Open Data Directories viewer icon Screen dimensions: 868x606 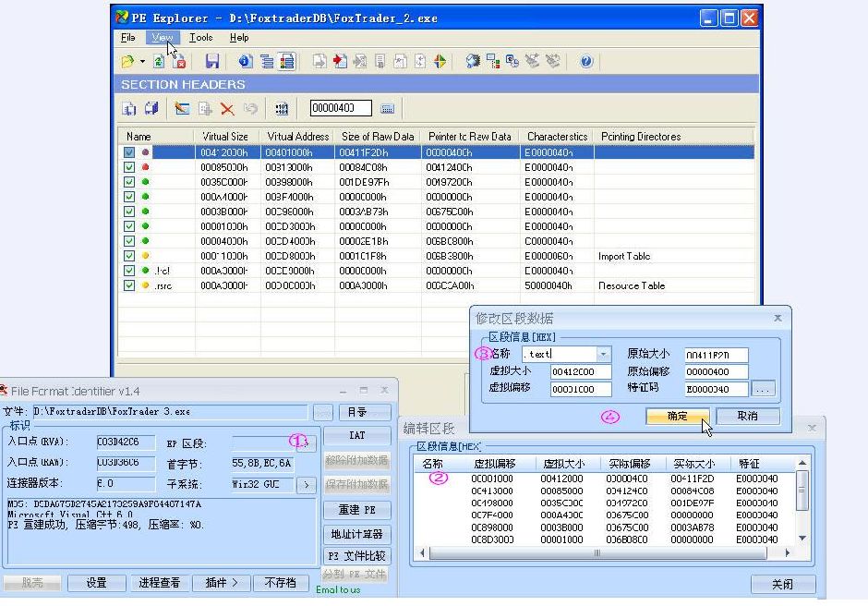click(267, 61)
